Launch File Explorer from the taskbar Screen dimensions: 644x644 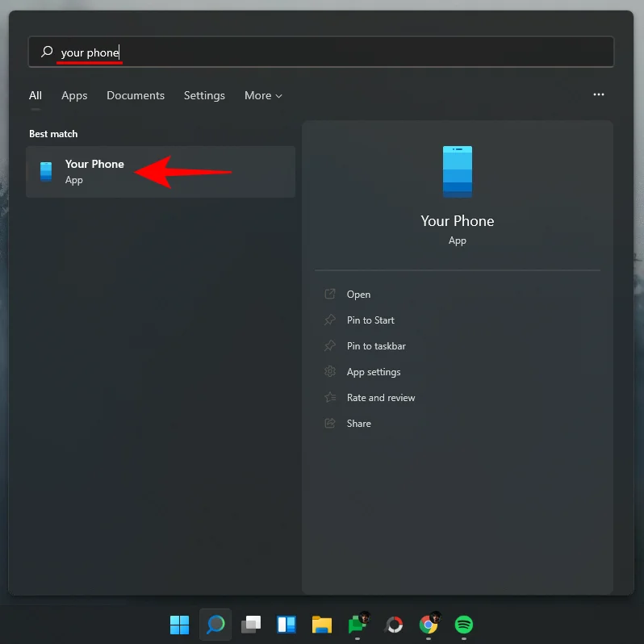coord(322,625)
